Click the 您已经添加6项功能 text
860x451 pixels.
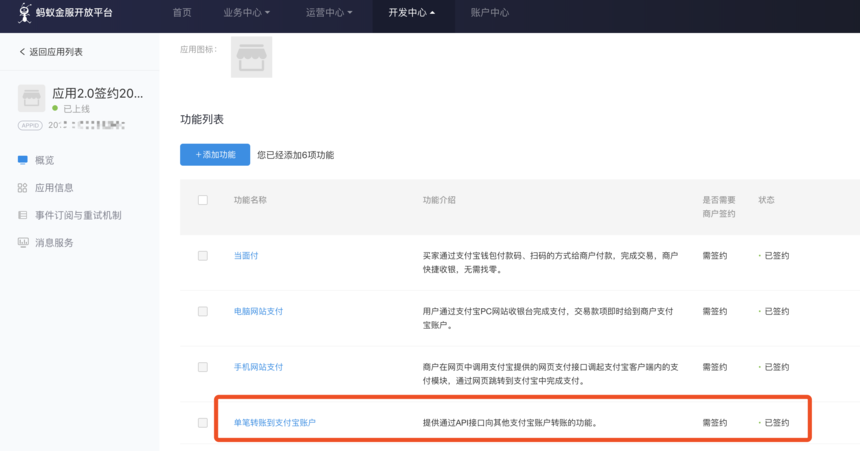296,155
